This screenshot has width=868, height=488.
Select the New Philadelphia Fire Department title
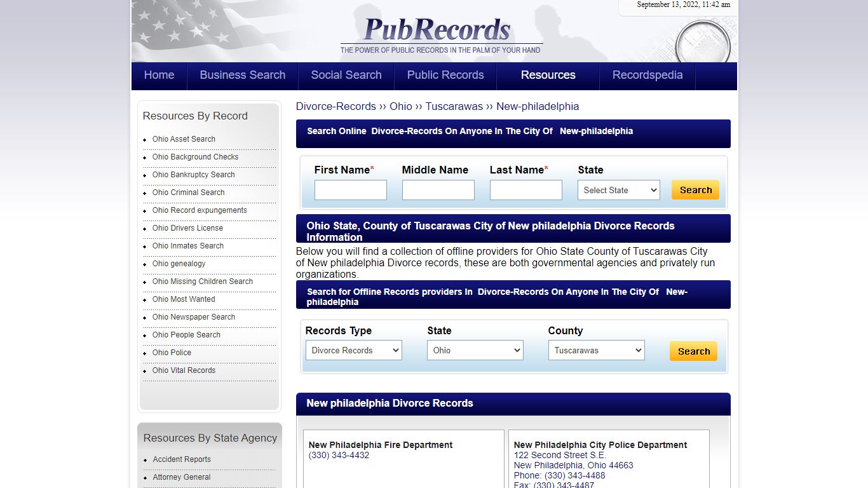tap(381, 445)
